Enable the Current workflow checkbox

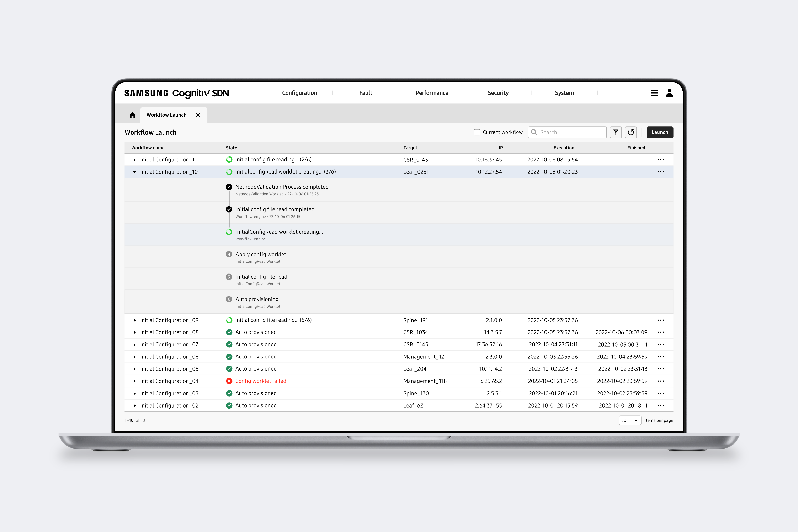(477, 132)
